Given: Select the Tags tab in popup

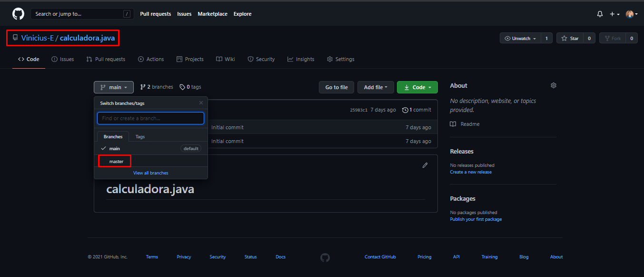Looking at the screenshot, I should pos(140,136).
